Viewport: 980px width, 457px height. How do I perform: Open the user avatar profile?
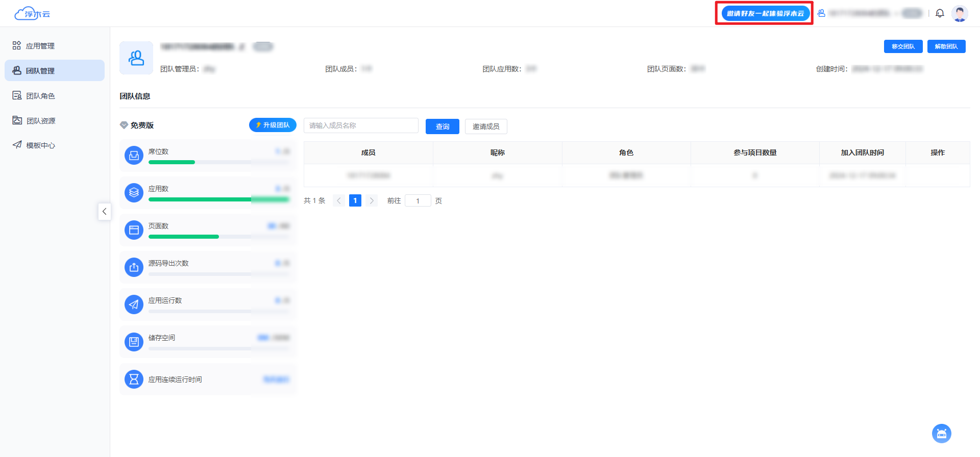960,13
